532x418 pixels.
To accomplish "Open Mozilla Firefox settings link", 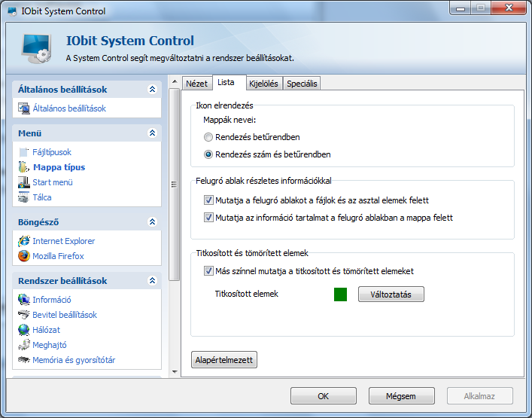I will [x=58, y=256].
